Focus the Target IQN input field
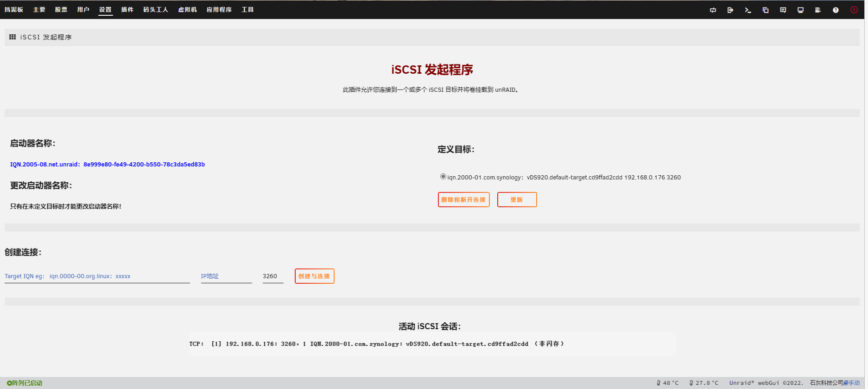Image resolution: width=868 pixels, height=389 pixels. [97, 276]
